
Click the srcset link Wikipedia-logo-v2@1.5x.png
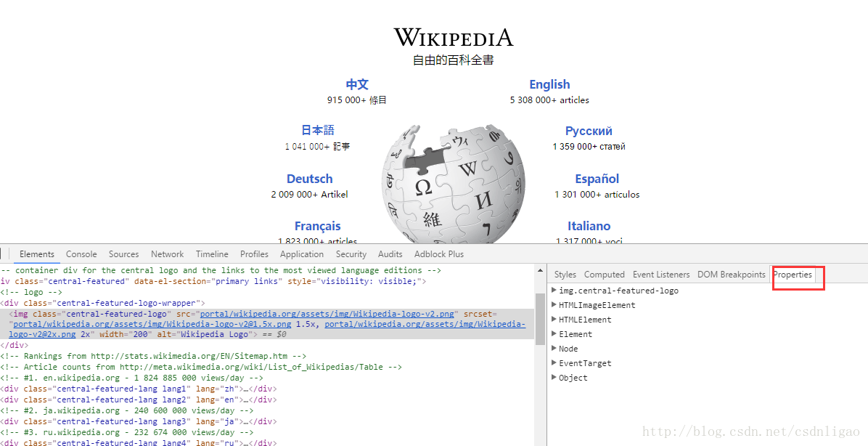pyautogui.click(x=152, y=324)
